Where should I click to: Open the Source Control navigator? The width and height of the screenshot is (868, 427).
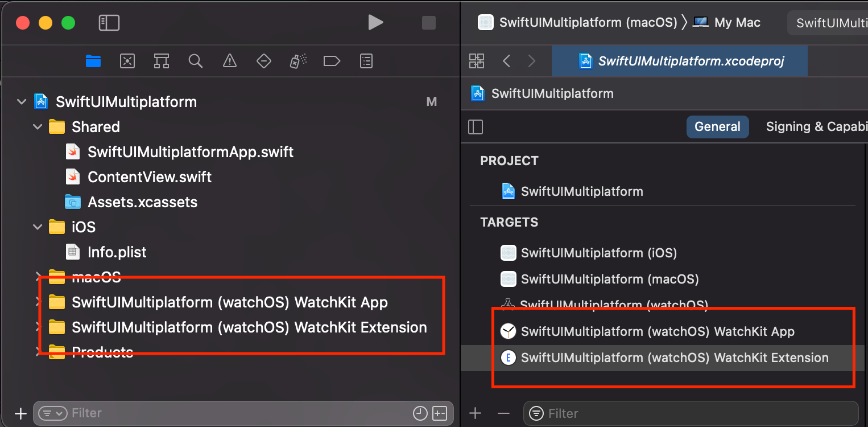tap(127, 61)
